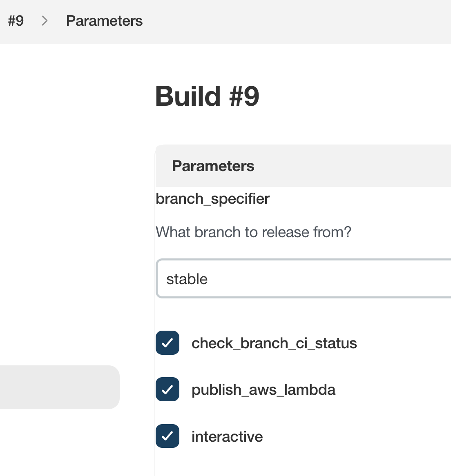Screen dimensions: 451x476
Task: Click the Parameters section header
Action: (213, 166)
